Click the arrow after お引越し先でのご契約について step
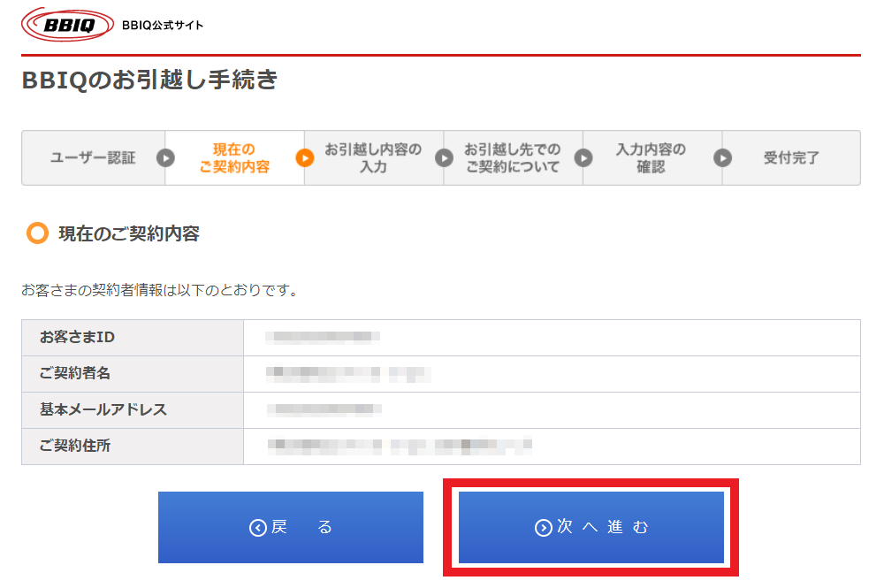This screenshot has height=588, width=884. pos(583,158)
